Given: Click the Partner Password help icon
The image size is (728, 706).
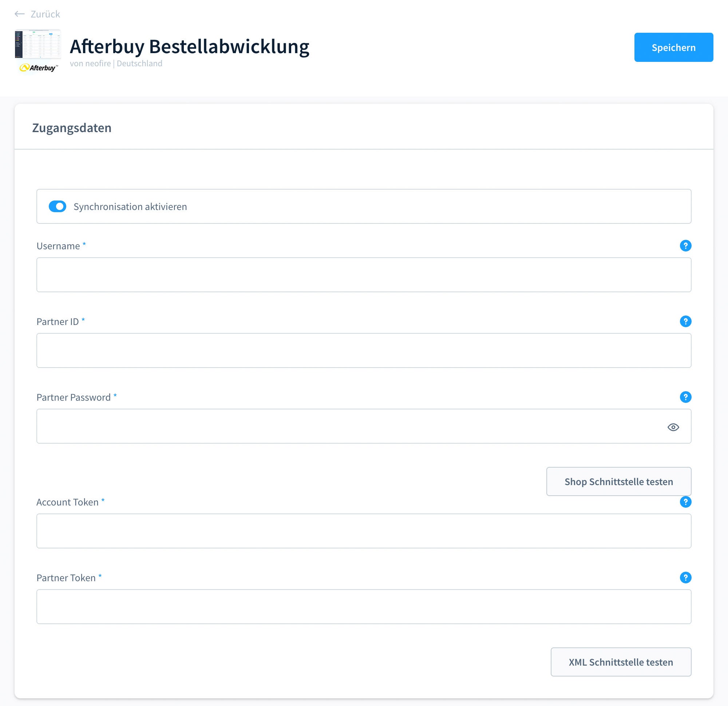Looking at the screenshot, I should 685,397.
